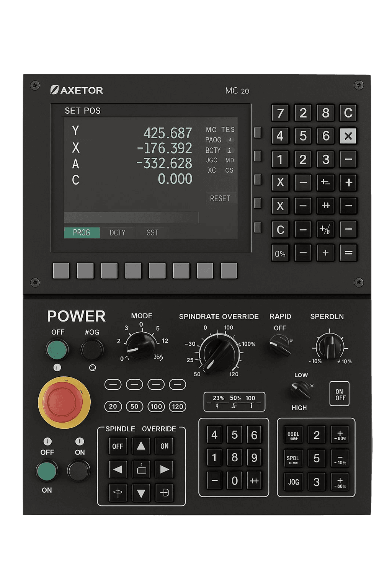Viewport: 392px width, 588px height.
Task: Push the down arrow key in Spindle Override
Action: pos(141,493)
